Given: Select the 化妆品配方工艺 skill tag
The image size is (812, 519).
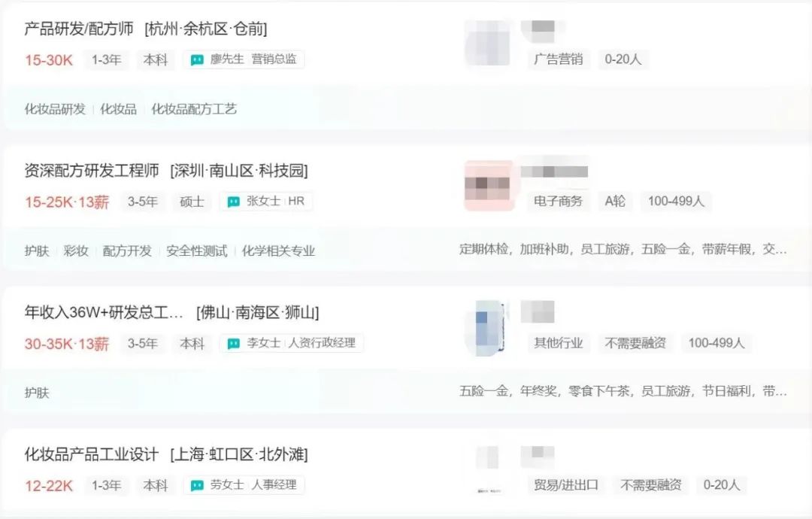Looking at the screenshot, I should (x=194, y=109).
